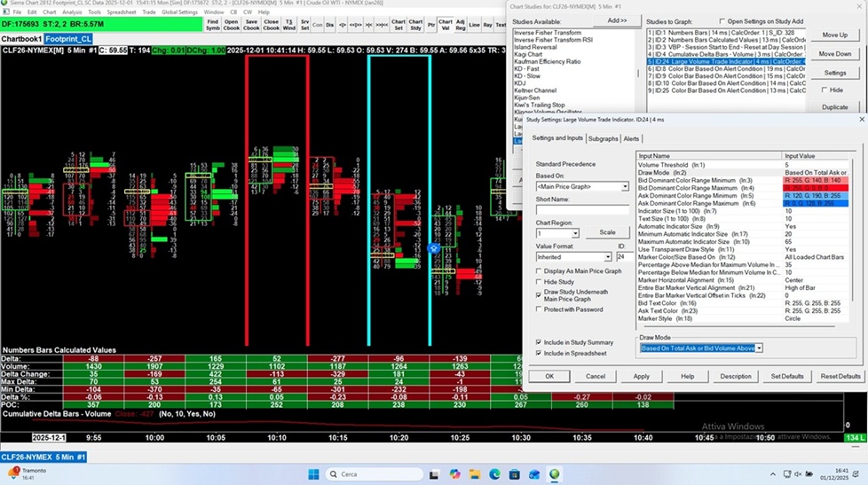Viewport: 868px width, 485px height.
Task: Toggle the Chart Val tool
Action: pos(446,25)
